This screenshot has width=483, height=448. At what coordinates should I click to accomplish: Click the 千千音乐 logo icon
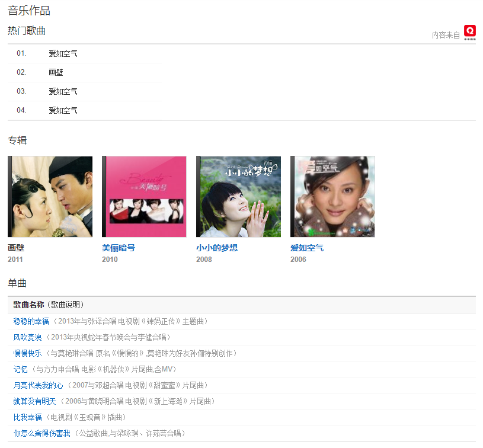coord(469,32)
